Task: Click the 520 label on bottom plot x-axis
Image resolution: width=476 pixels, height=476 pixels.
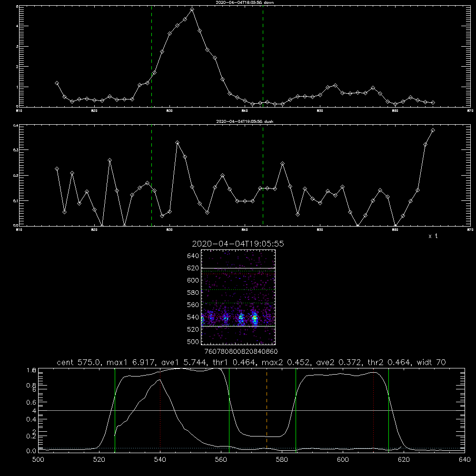Action: pyautogui.click(x=99, y=460)
